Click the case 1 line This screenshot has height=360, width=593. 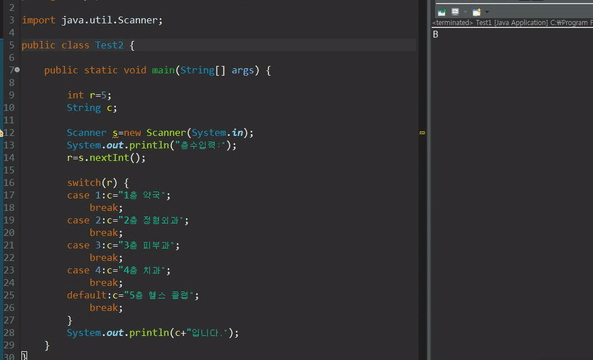coord(119,195)
